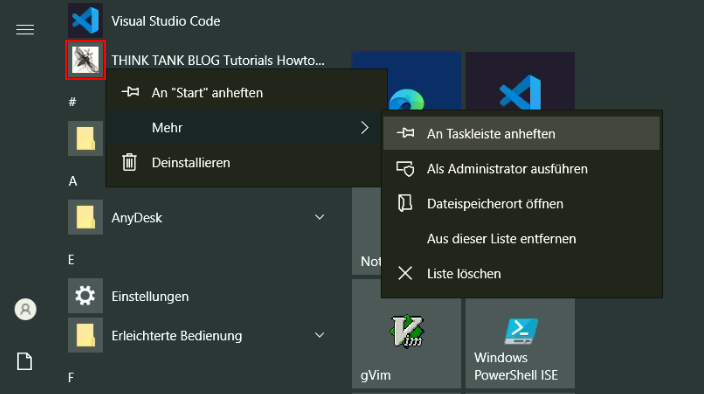Viewport: 704px width, 394px height.
Task: Open the folder under the # section
Action: pyautogui.click(x=85, y=138)
